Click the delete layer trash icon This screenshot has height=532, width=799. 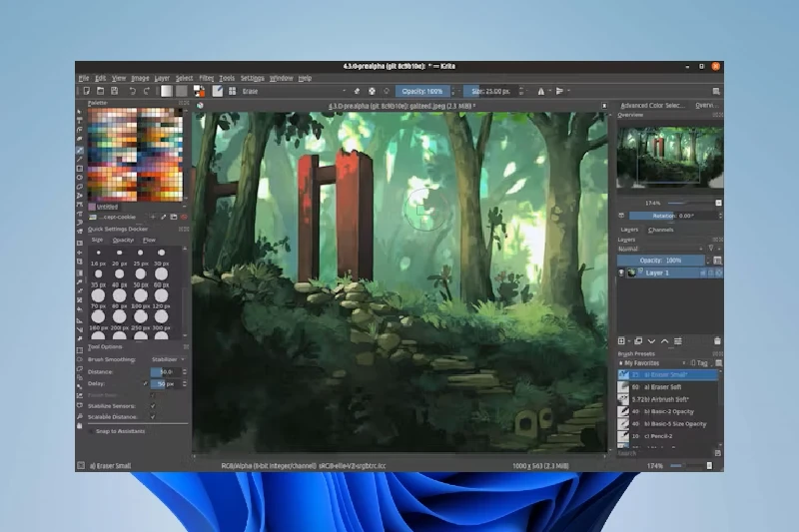[x=717, y=340]
